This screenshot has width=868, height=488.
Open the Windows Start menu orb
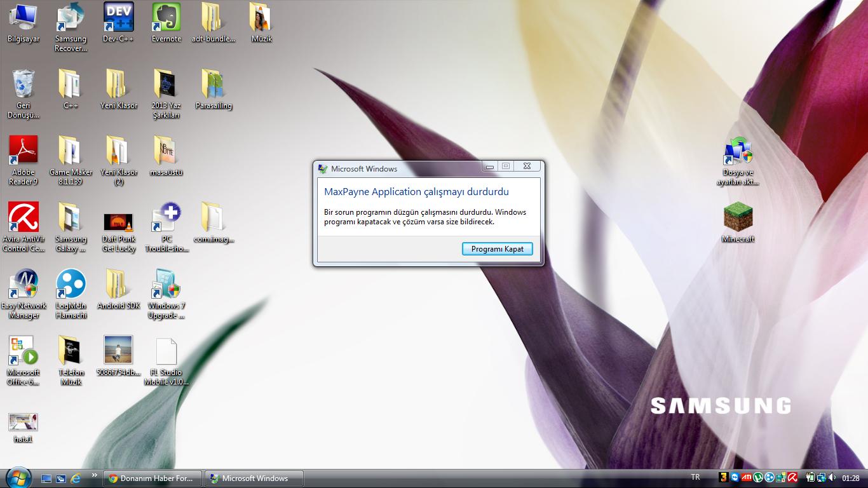[18, 477]
